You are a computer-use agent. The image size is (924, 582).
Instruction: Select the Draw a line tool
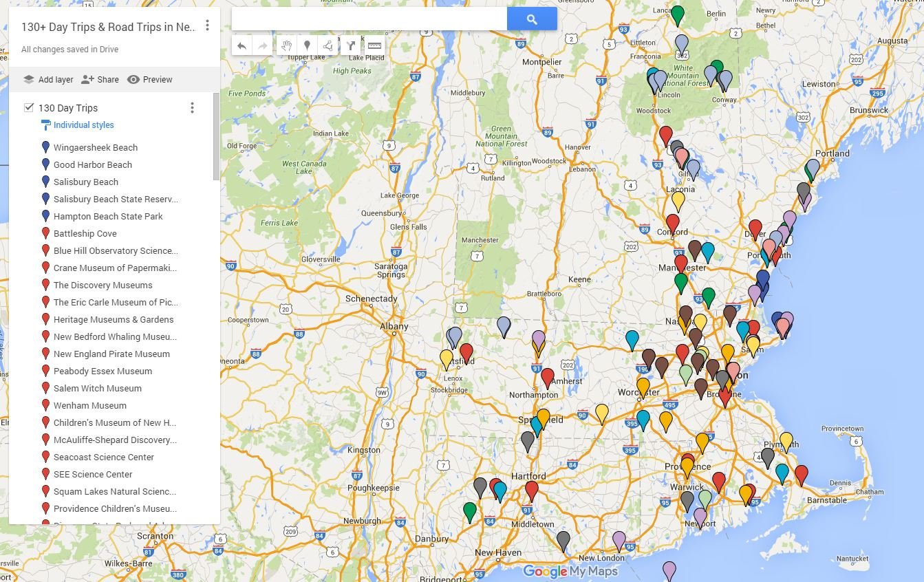[327, 46]
